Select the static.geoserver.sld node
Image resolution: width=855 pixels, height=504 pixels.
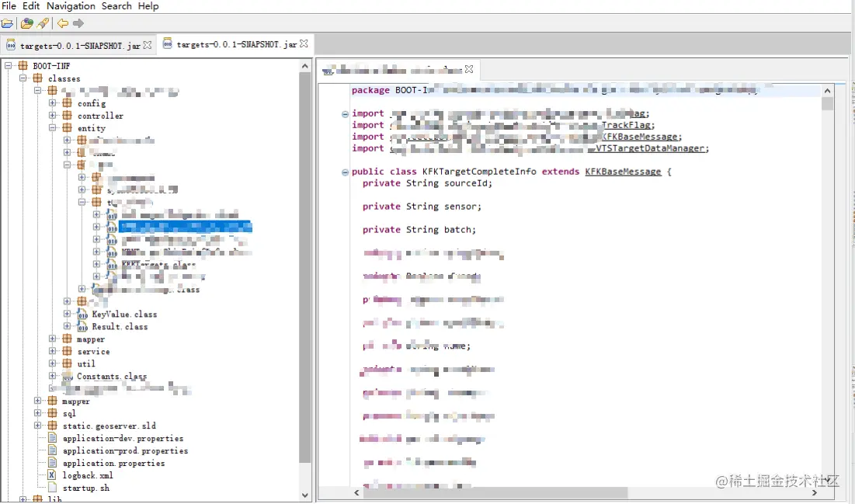point(108,426)
